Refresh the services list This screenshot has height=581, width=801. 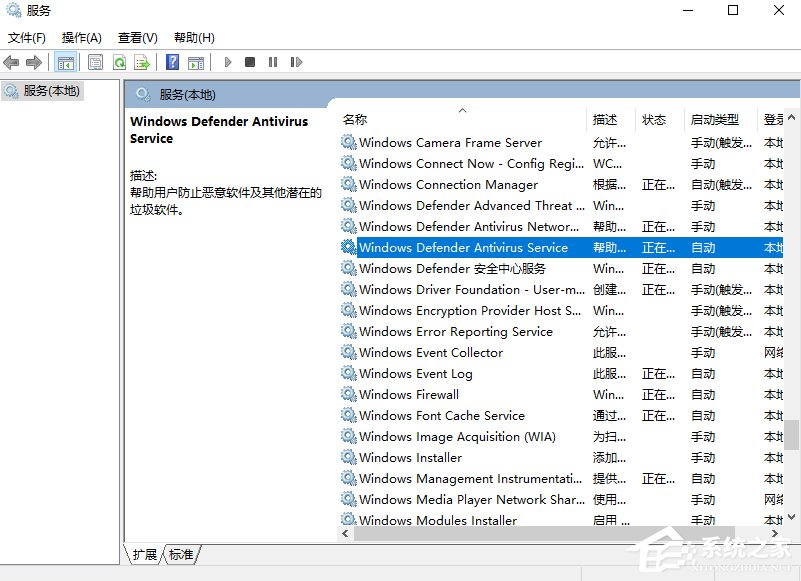coord(120,61)
